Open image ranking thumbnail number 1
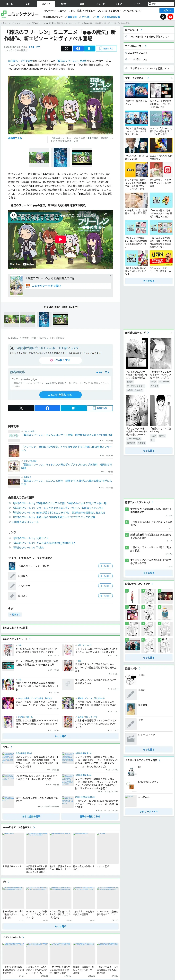The height and width of the screenshot is (980, 175). tap(132, 596)
